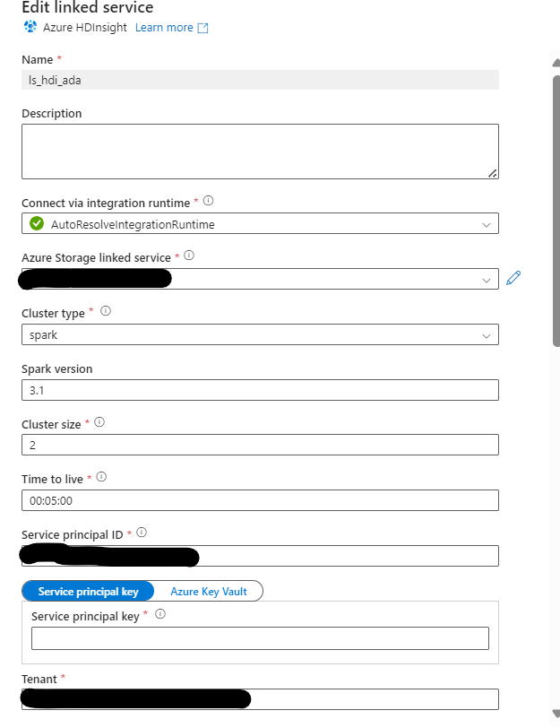Switch to the Azure Key Vault tab
The width and height of the screenshot is (560, 728).
click(x=208, y=591)
